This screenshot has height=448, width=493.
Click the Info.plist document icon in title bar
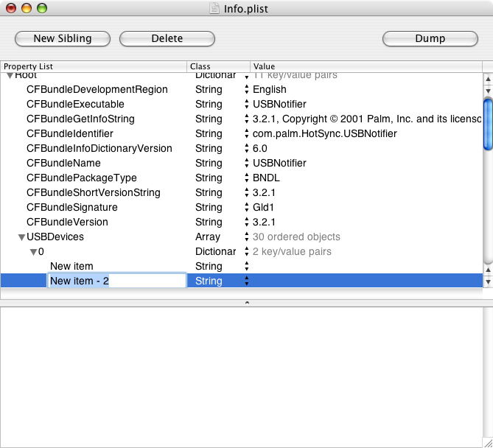pyautogui.click(x=214, y=9)
